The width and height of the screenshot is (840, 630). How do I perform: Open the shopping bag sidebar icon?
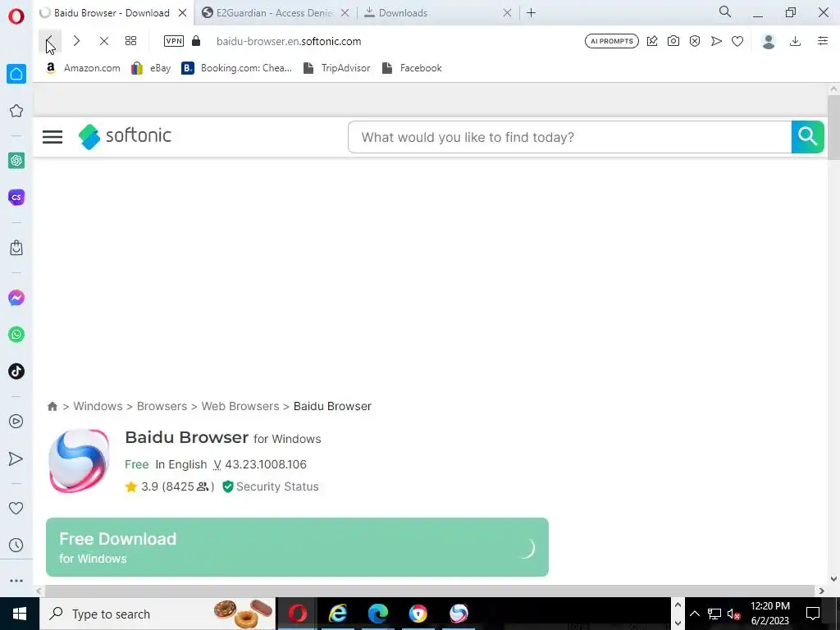[x=16, y=248]
